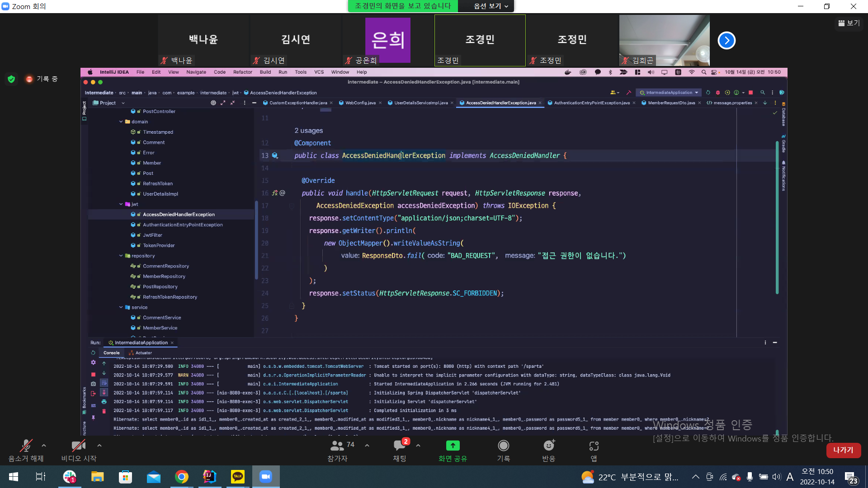
Task: Click the Record circle icon
Action: click(x=503, y=446)
